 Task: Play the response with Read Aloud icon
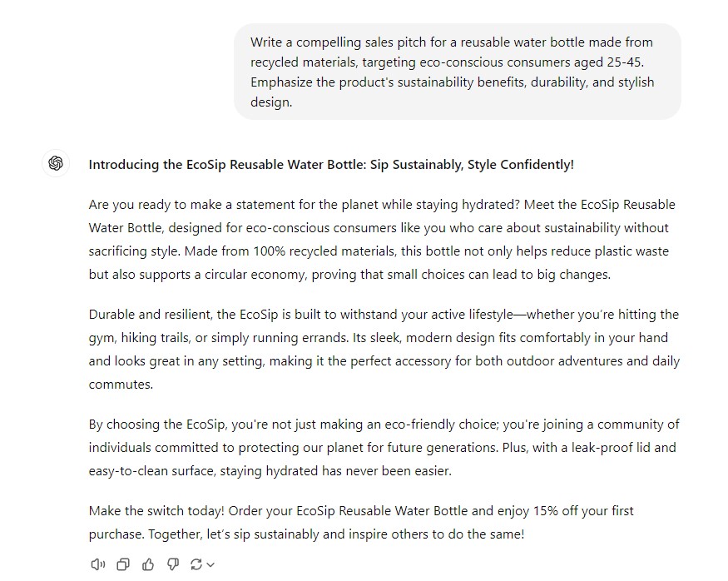click(98, 564)
